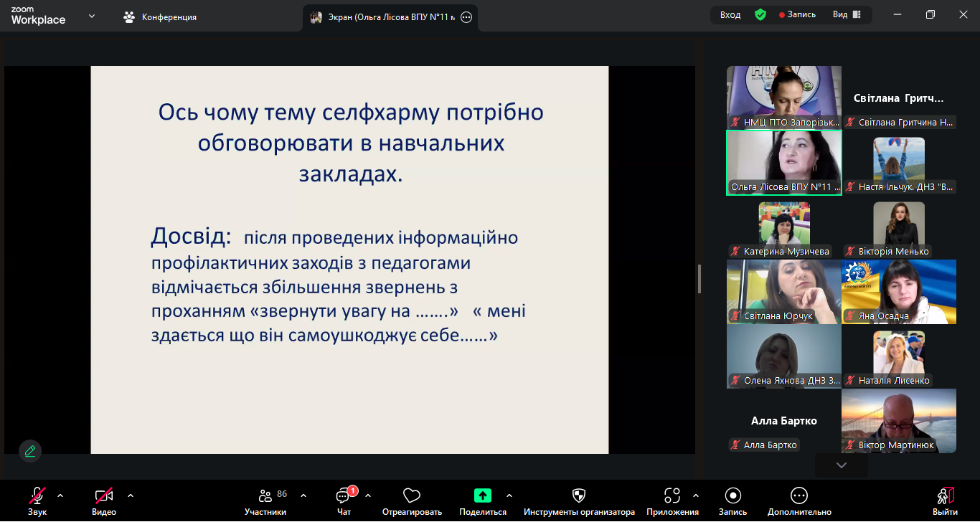Click the Отреагировать heart reaction icon
This screenshot has height=522, width=980.
(x=411, y=496)
